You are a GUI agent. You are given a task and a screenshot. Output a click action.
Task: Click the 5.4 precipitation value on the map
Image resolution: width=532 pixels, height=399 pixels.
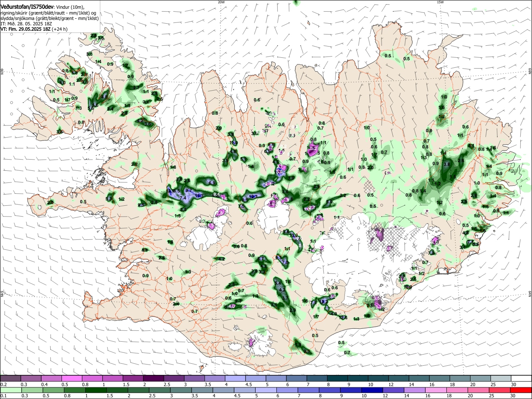(x=278, y=283)
